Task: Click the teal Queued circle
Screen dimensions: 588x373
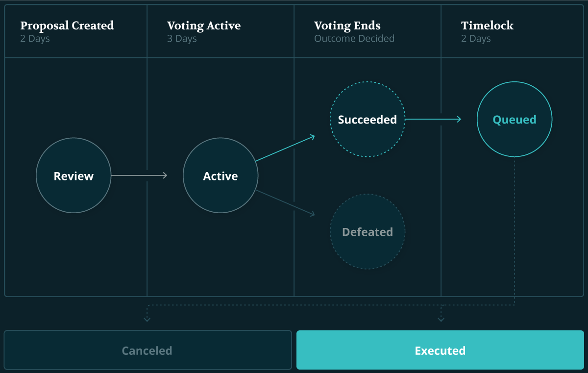Action: (x=514, y=119)
